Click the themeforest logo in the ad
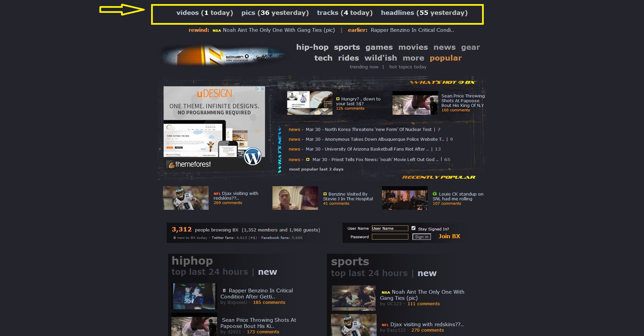The width and height of the screenshot is (644, 336). pos(189,164)
